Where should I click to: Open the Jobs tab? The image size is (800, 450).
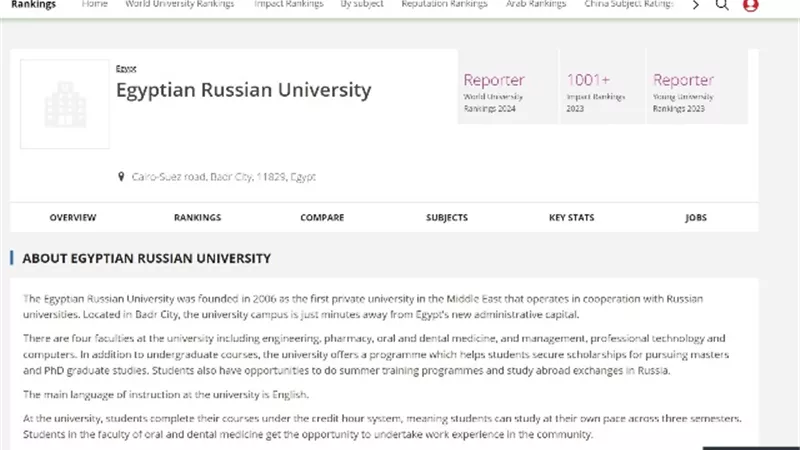696,217
